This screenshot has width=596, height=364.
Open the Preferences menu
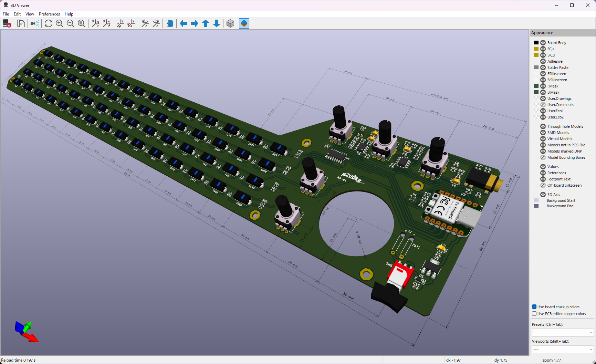click(x=49, y=14)
